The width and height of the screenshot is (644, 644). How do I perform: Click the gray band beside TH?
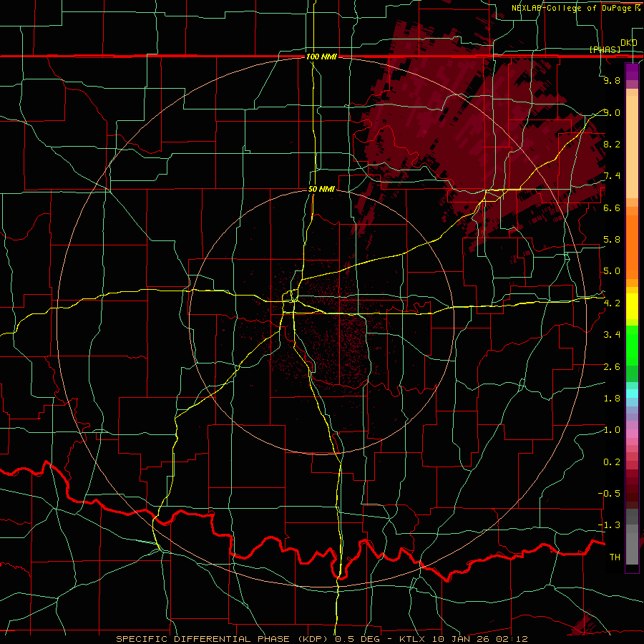[x=632, y=550]
